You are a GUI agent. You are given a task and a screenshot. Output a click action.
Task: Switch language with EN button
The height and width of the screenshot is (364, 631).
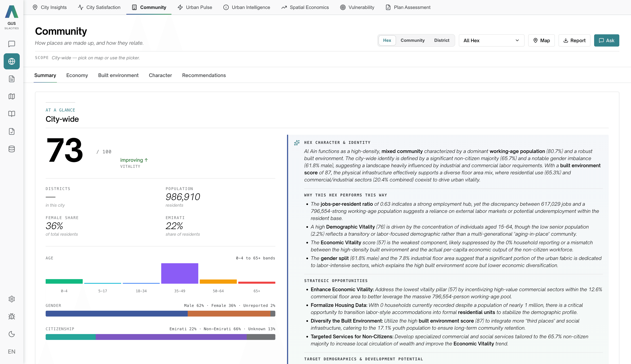(x=12, y=352)
